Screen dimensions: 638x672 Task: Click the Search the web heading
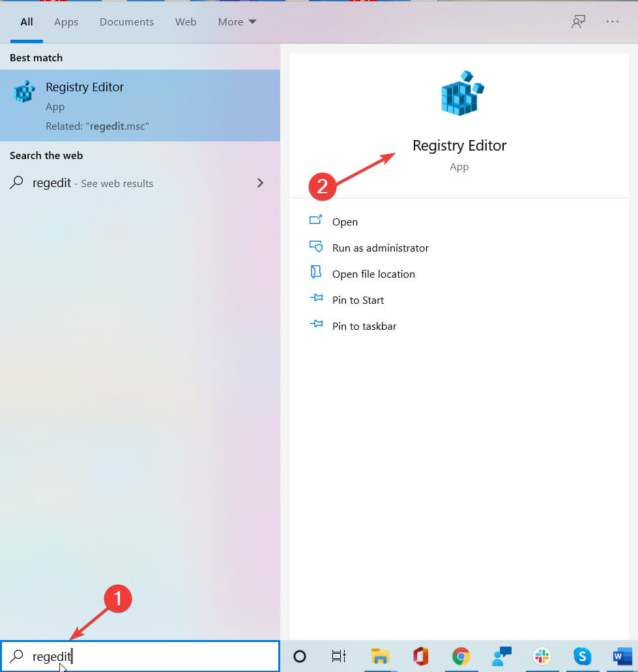tap(46, 156)
